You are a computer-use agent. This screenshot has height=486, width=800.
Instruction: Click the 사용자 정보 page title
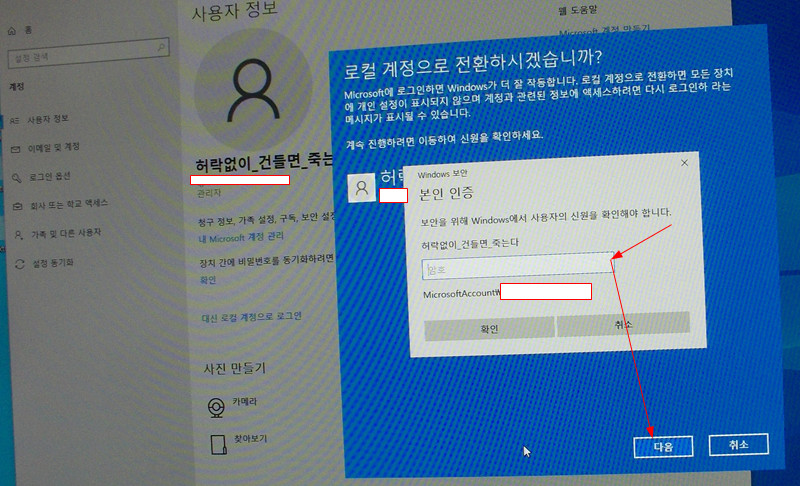[235, 10]
